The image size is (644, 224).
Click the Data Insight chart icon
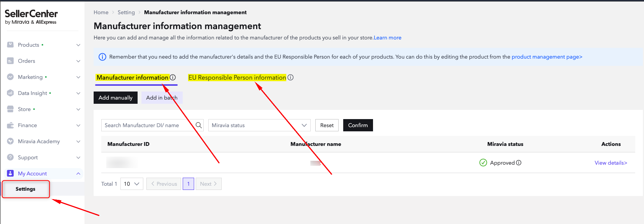10,93
